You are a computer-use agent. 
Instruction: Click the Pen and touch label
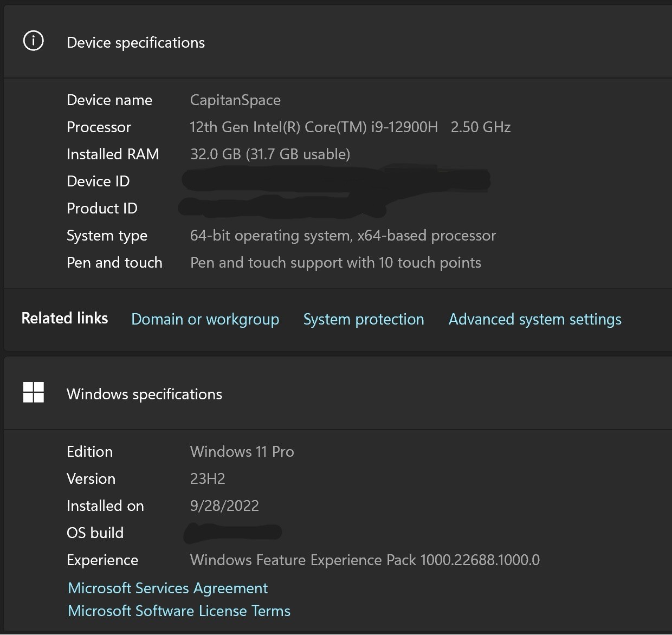(114, 262)
